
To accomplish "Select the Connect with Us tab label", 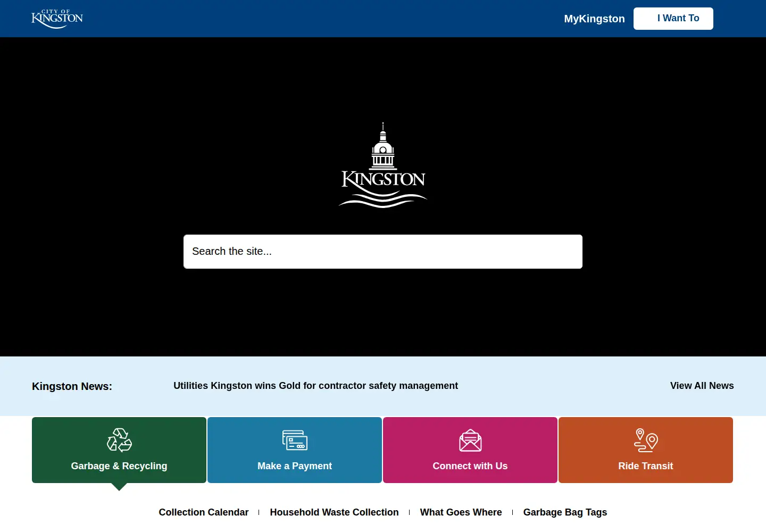I will pos(470,466).
